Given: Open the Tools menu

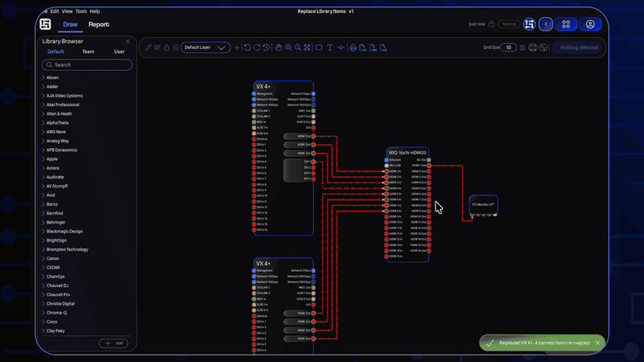Looking at the screenshot, I should click(x=81, y=11).
